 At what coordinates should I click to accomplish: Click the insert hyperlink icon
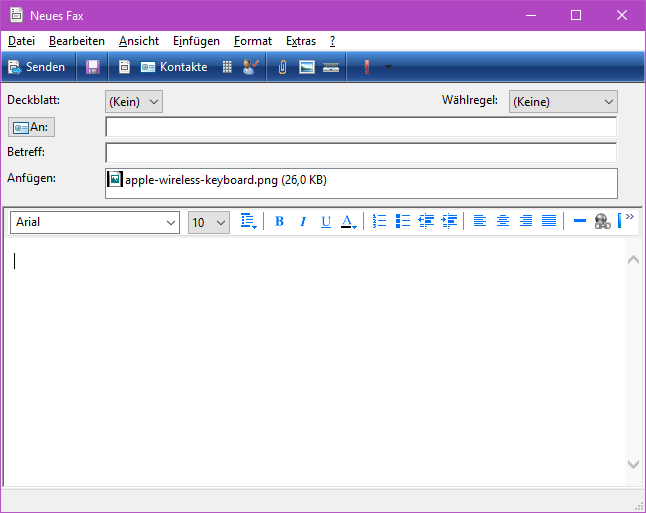[602, 222]
